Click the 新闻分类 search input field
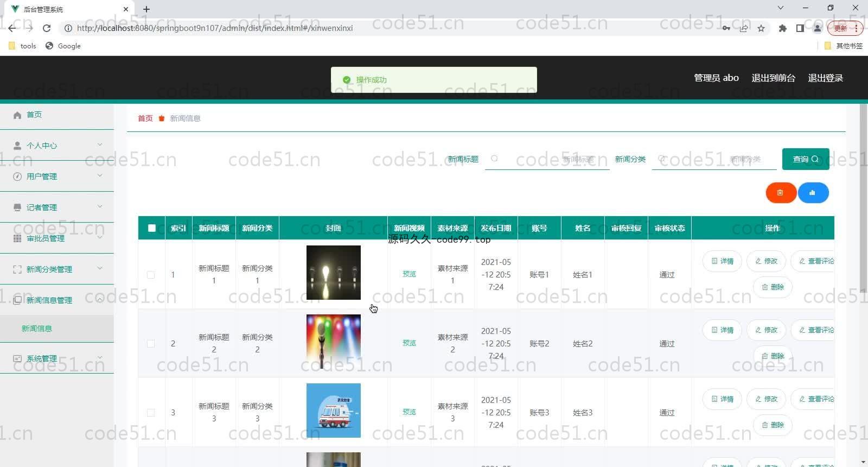Screen dimensions: 868x467 click(x=714, y=159)
